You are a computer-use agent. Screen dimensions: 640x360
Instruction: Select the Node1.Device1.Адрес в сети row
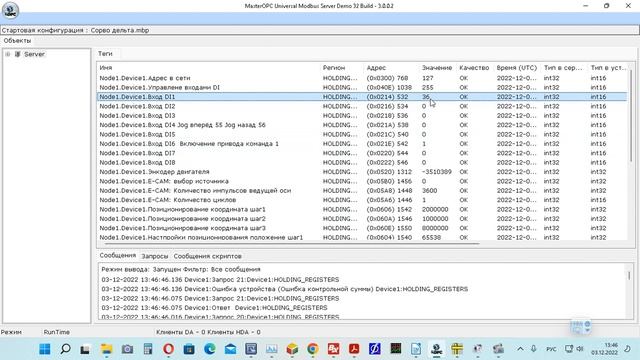362,78
